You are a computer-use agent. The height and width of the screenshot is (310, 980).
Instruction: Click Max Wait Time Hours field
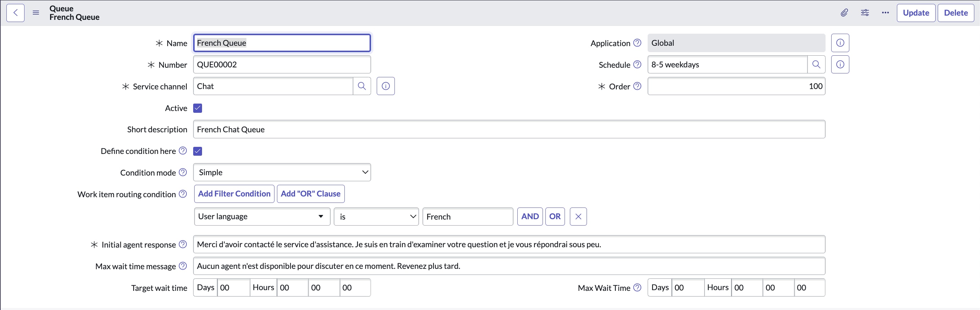point(747,288)
